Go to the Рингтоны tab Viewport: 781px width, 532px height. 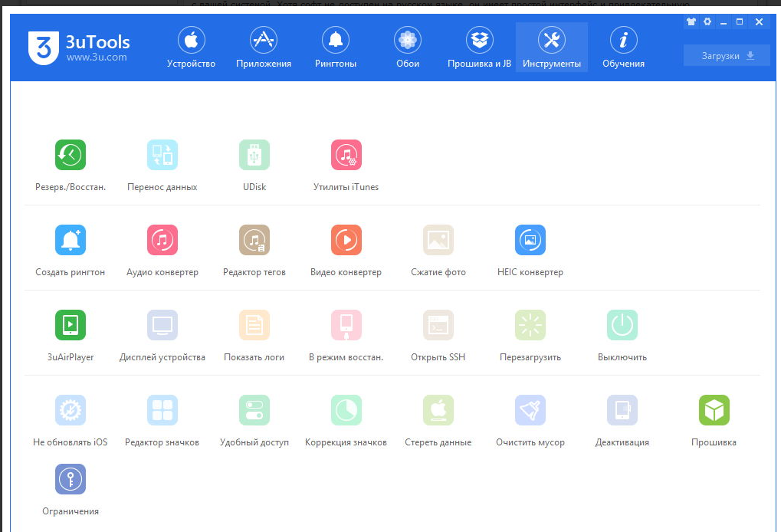(x=336, y=48)
